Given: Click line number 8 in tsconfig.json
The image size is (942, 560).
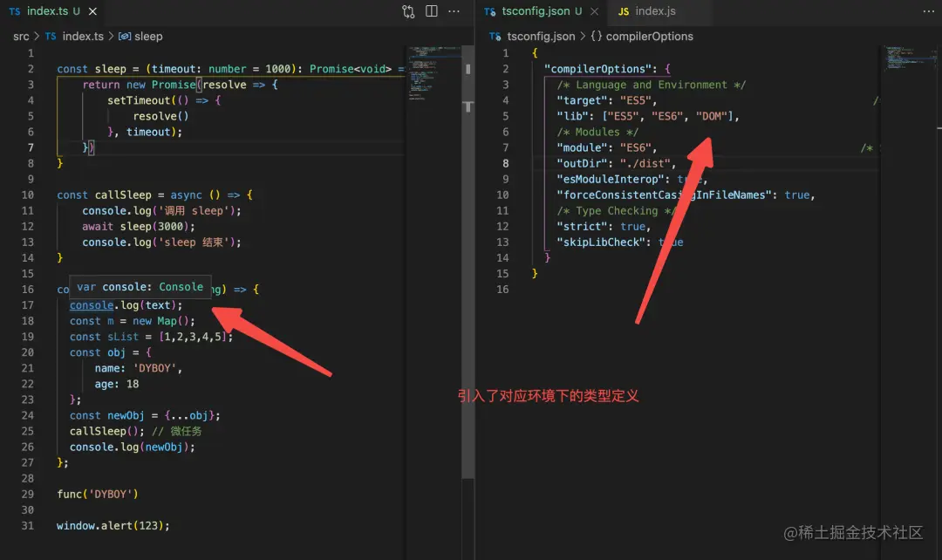Looking at the screenshot, I should (505, 163).
